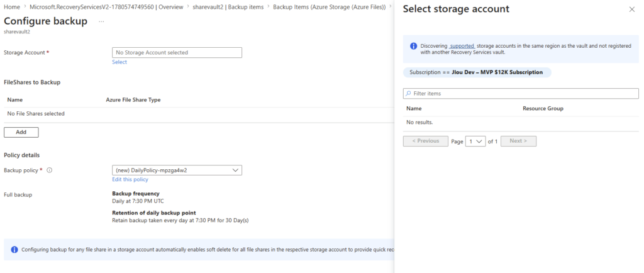Open the Configure backup ellipsis menu
Screen dimensions: 644x273
pos(101,21)
